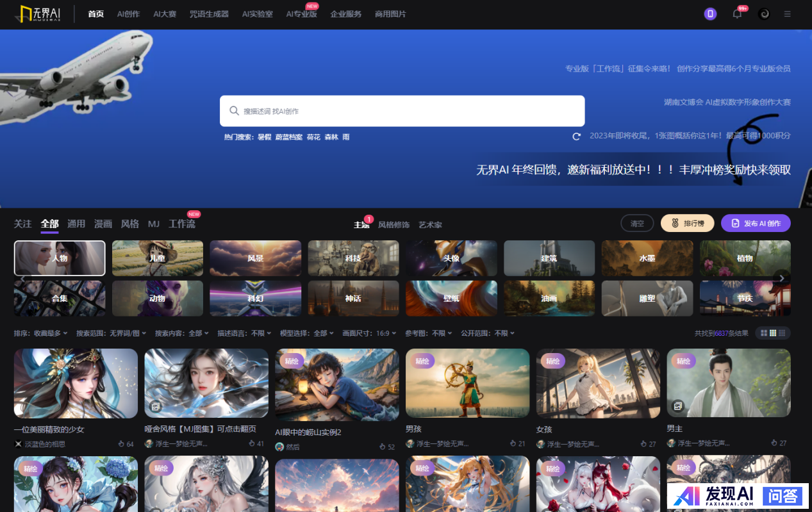The image size is (812, 512).
Task: Select the 水墨 category tile
Action: tap(647, 258)
